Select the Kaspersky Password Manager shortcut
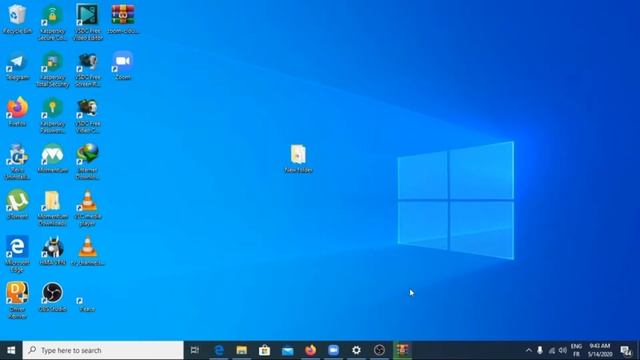 click(52, 115)
